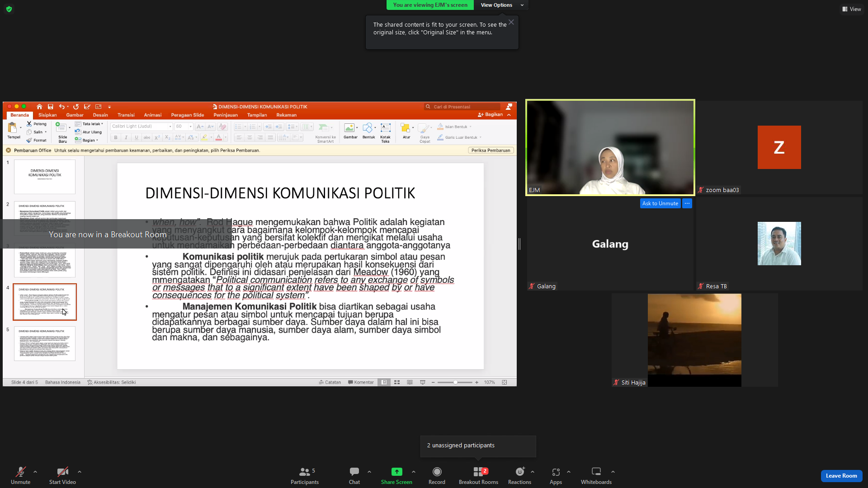Viewport: 868px width, 488px height.
Task: Switch to Normal view in status bar
Action: (384, 382)
